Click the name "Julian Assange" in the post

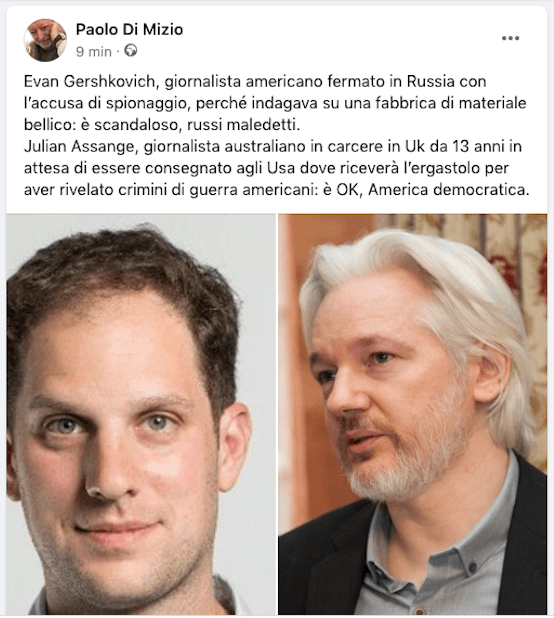(x=80, y=147)
